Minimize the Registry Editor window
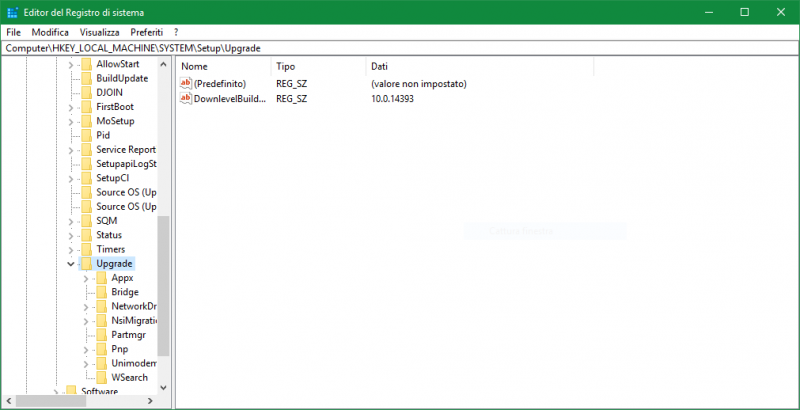This screenshot has height=410, width=800. point(709,12)
